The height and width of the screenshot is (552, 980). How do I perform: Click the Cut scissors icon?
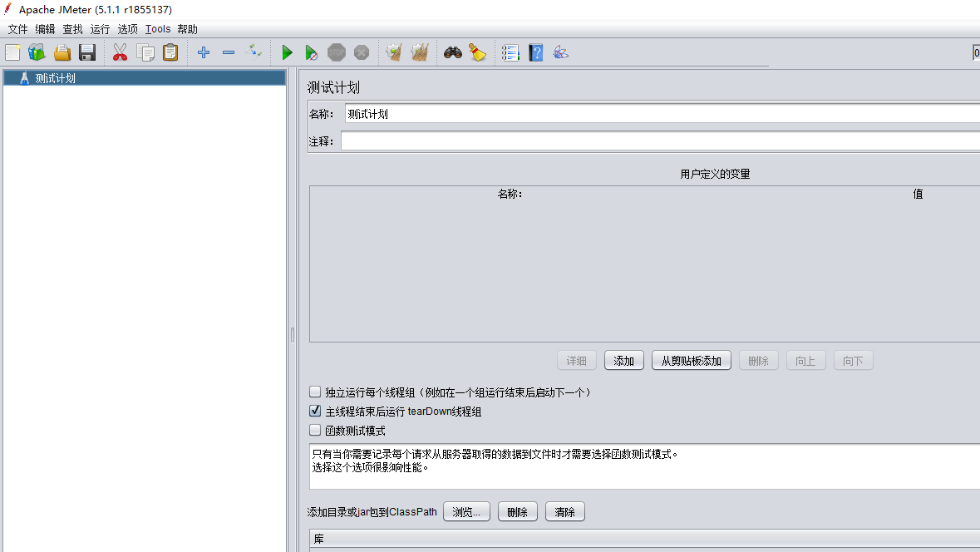120,52
